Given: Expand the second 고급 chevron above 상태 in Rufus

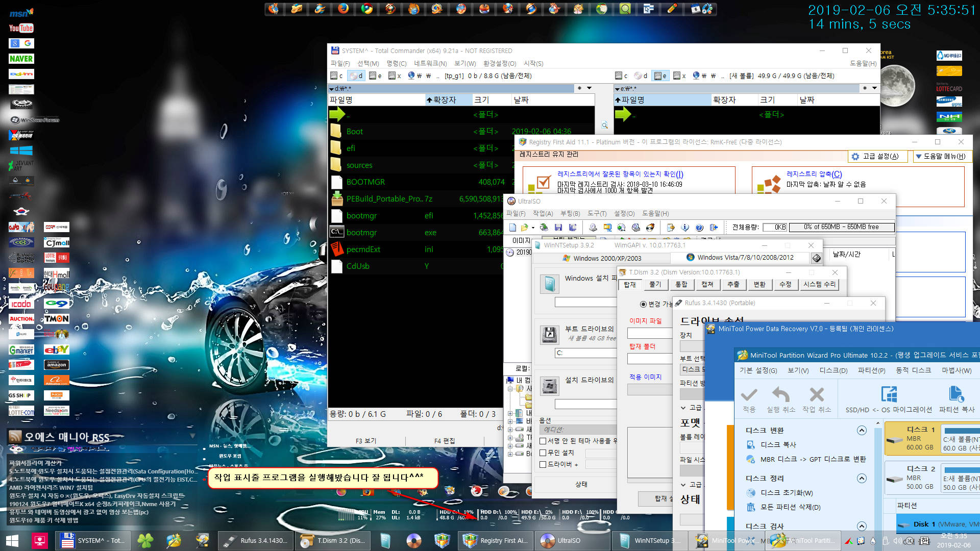Looking at the screenshot, I should tap(683, 485).
